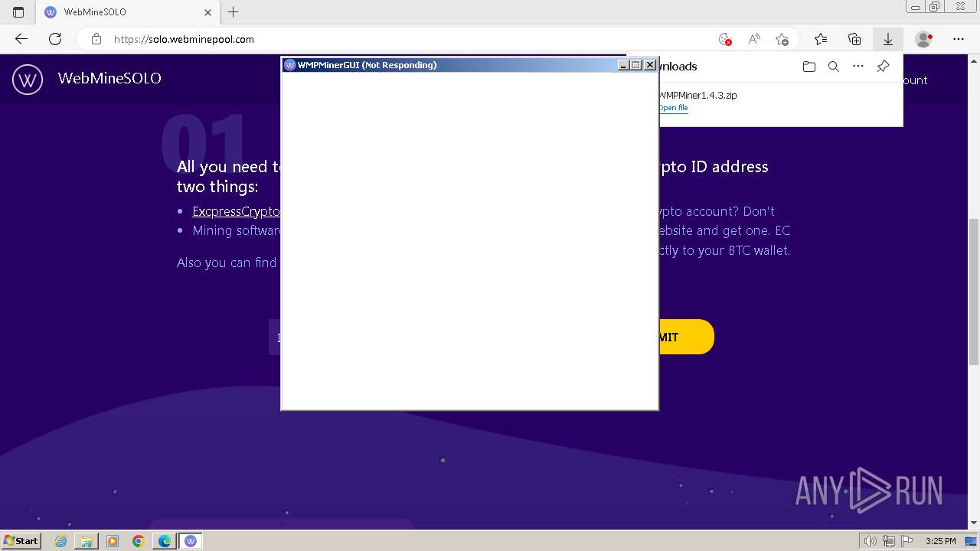Screen dimensions: 980x551
Task: Open the ExcpressCrypto link
Action: (236, 211)
